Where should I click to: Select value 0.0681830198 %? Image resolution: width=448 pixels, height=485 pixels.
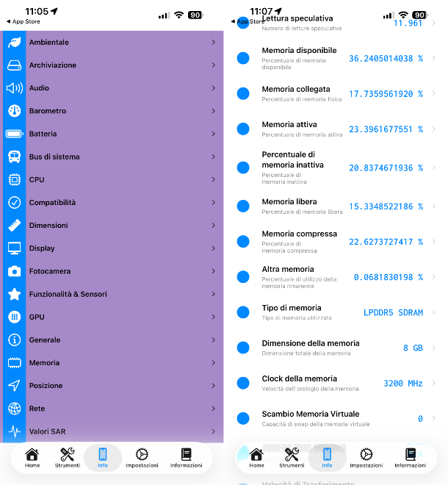click(x=389, y=277)
